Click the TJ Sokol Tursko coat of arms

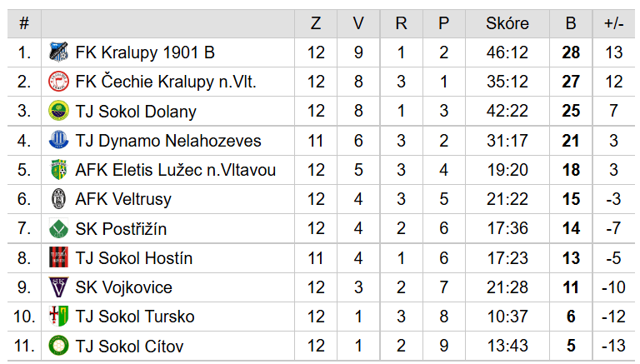coord(58,317)
